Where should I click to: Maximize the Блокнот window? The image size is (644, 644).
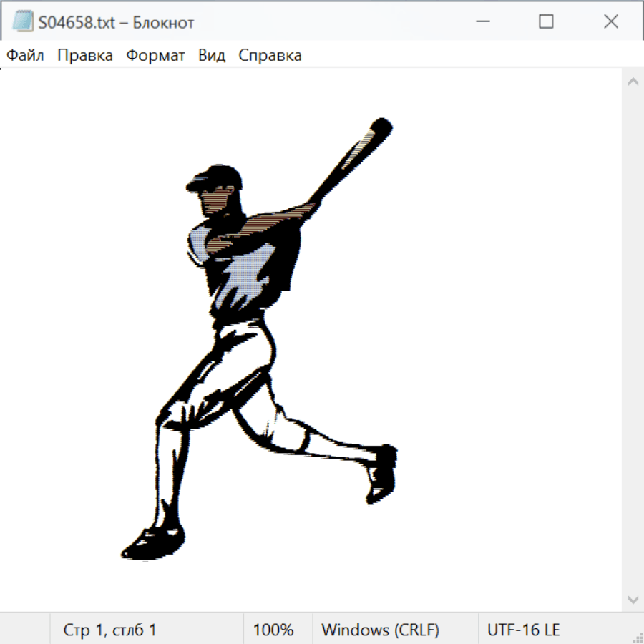point(546,22)
